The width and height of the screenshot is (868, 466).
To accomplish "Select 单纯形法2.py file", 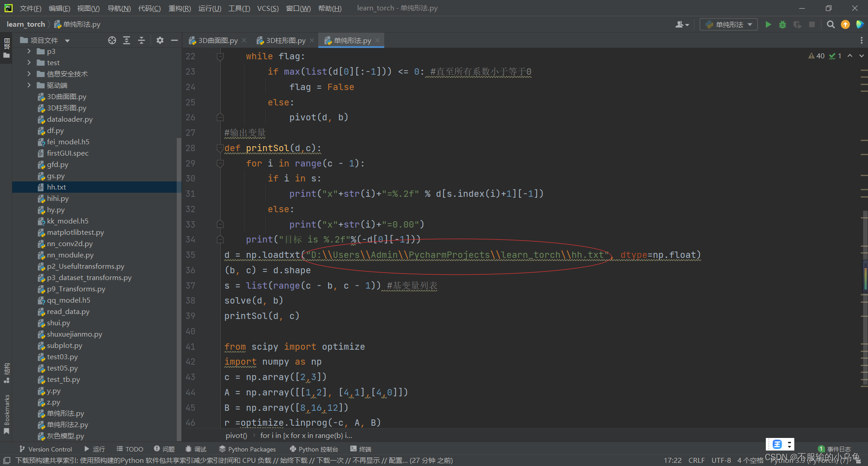I will (x=67, y=424).
